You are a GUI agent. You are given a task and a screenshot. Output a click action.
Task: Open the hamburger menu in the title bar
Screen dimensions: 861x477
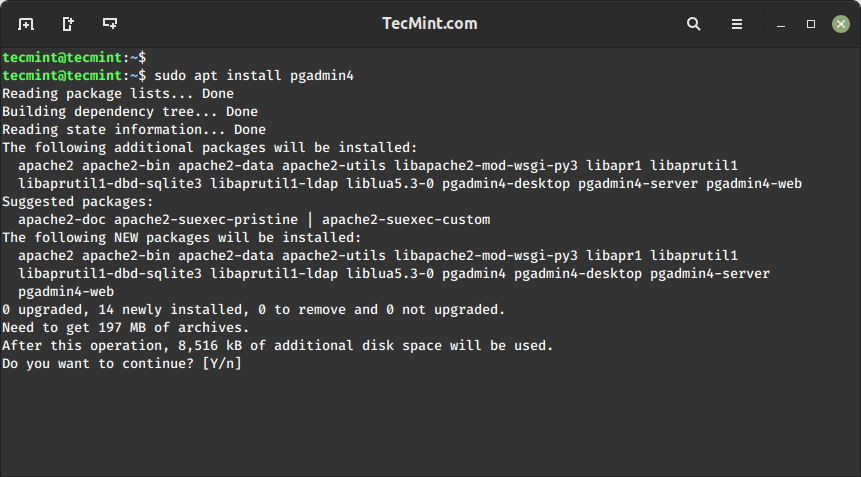[x=737, y=23]
